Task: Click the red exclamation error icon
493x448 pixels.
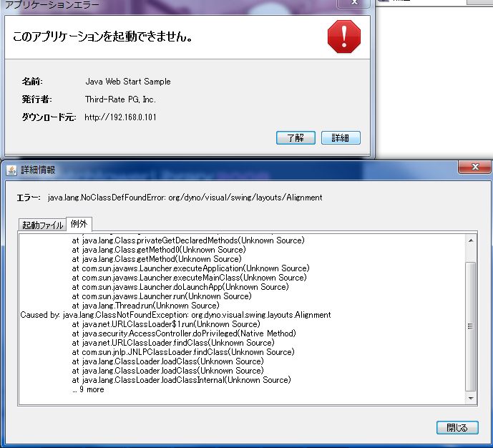Action: (x=344, y=36)
